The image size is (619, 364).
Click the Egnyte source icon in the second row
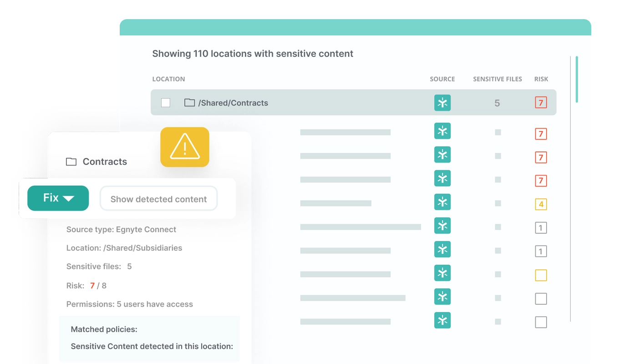(x=442, y=131)
